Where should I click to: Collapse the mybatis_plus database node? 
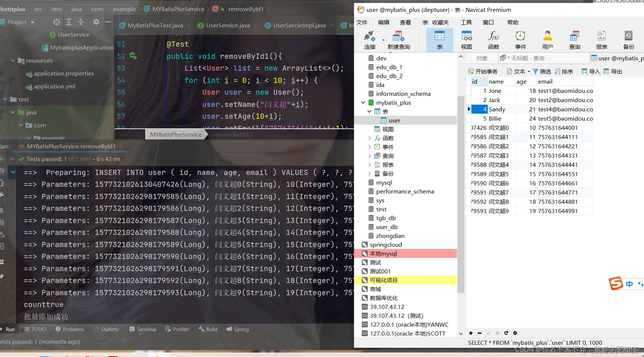pos(363,102)
